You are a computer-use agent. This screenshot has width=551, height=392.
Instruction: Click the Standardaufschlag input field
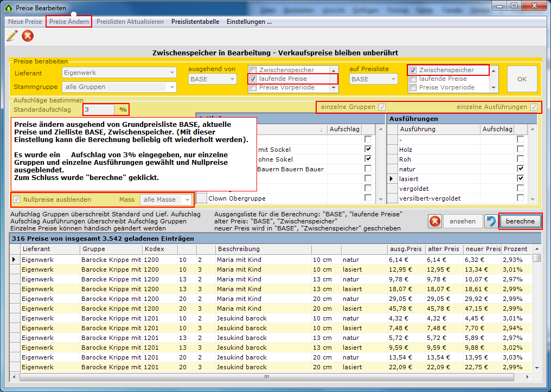point(99,110)
